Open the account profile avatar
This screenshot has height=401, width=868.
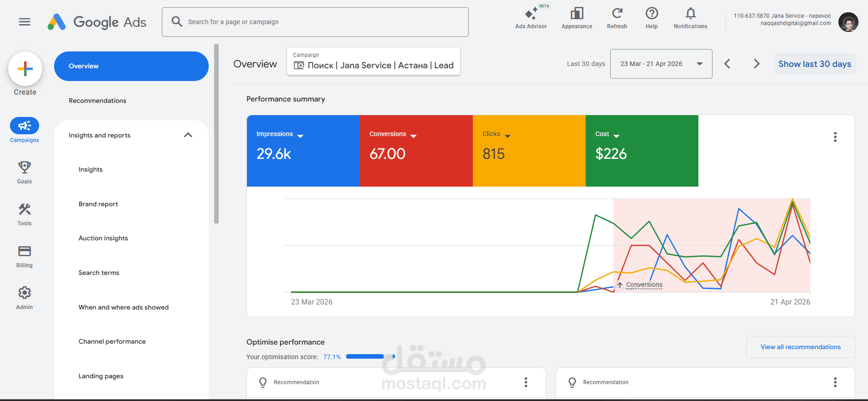[848, 22]
